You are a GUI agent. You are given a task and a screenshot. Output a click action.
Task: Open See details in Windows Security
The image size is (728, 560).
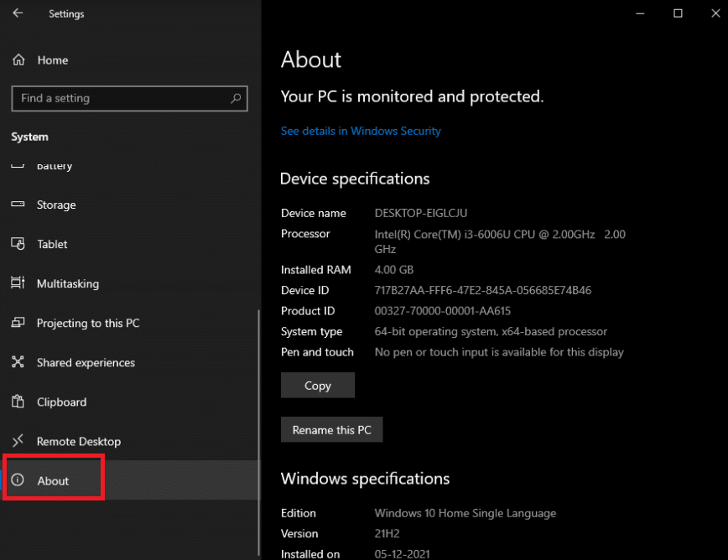[x=361, y=131]
